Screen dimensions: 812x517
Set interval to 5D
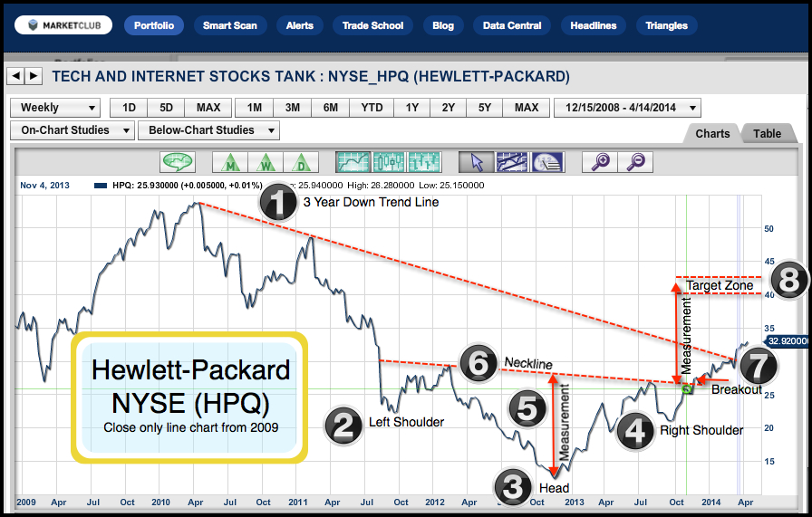166,108
